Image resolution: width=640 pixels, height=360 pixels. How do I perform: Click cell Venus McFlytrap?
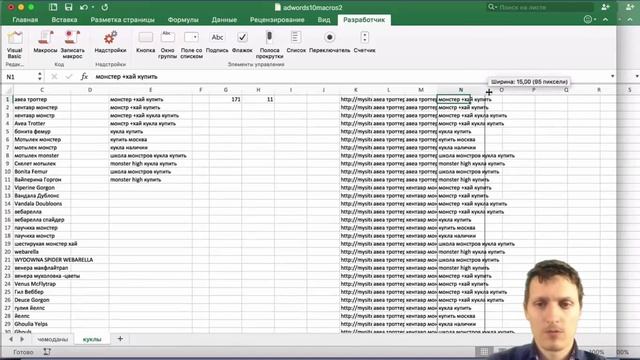tap(42, 284)
